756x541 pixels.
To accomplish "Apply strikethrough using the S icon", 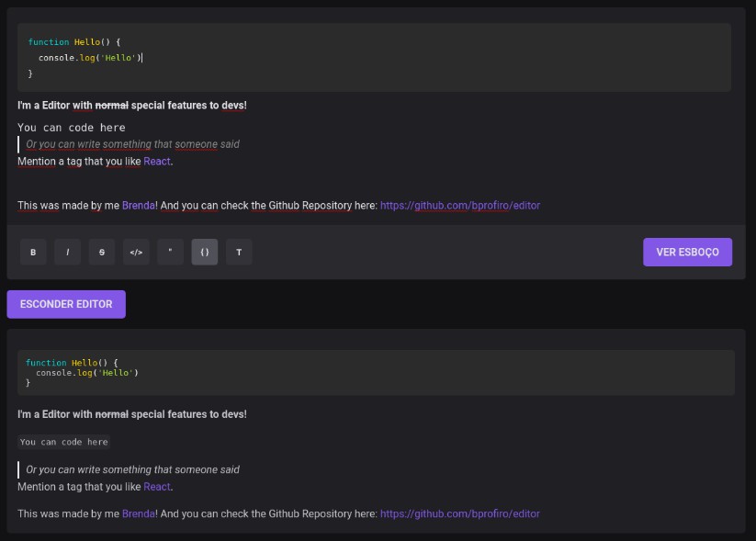I will pos(101,252).
